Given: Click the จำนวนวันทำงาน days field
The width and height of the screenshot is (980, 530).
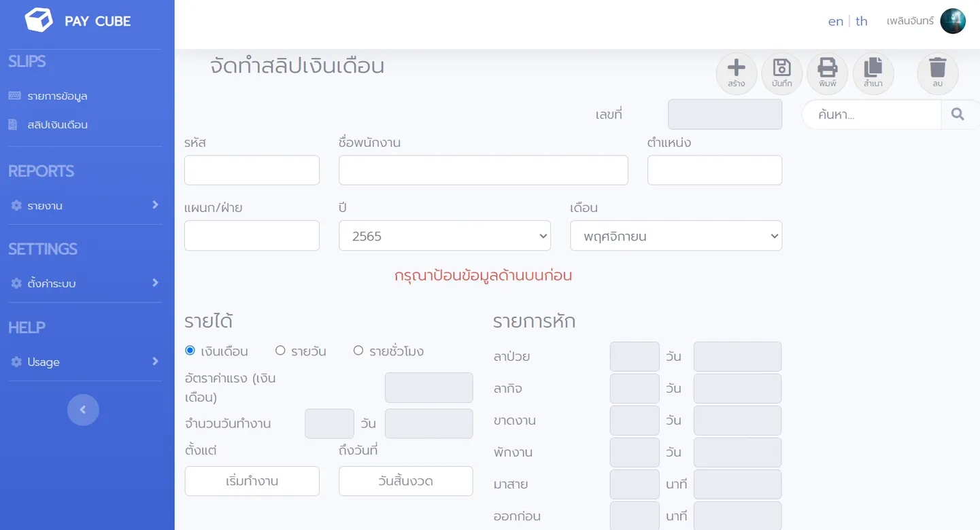Looking at the screenshot, I should pos(329,423).
